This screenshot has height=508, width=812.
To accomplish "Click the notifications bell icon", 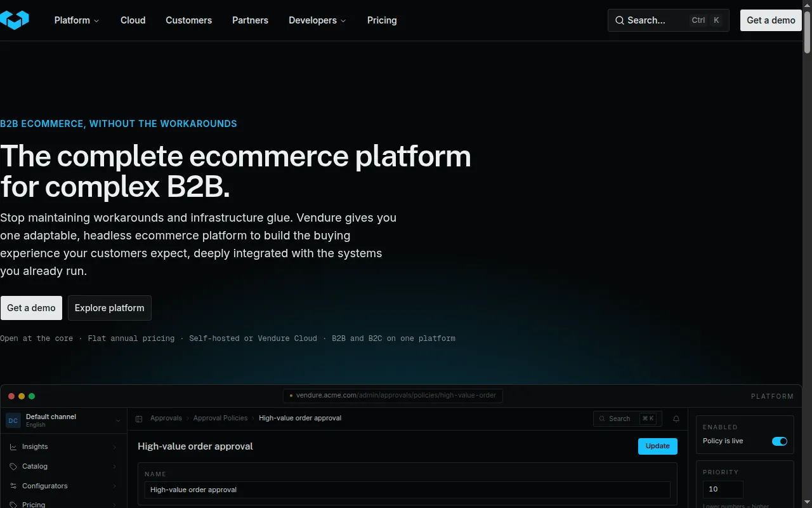I will coord(676,418).
